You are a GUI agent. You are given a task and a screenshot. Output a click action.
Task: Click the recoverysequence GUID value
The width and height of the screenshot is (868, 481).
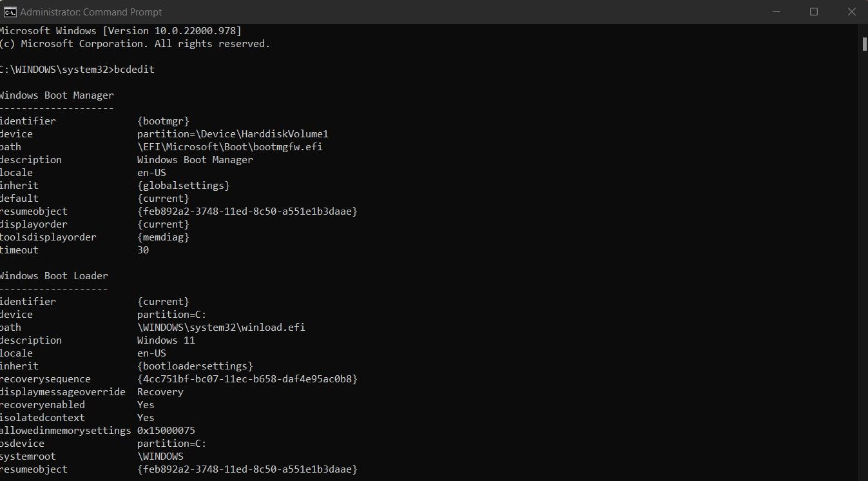coord(247,379)
